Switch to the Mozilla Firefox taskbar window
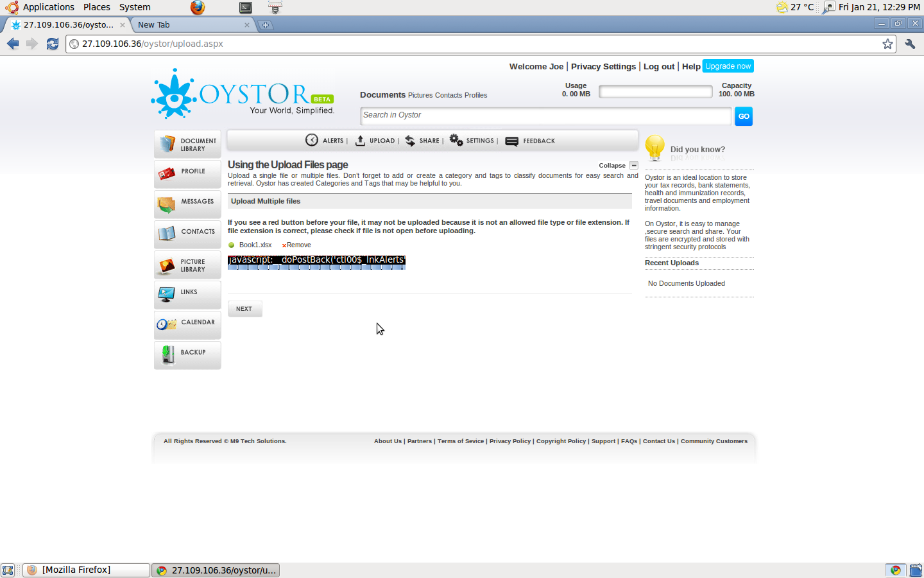 pyautogui.click(x=86, y=570)
